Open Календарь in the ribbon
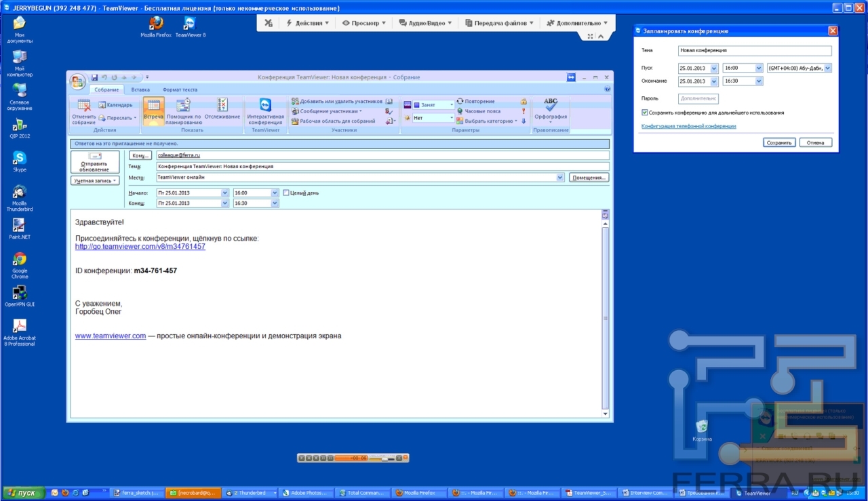 pyautogui.click(x=115, y=105)
